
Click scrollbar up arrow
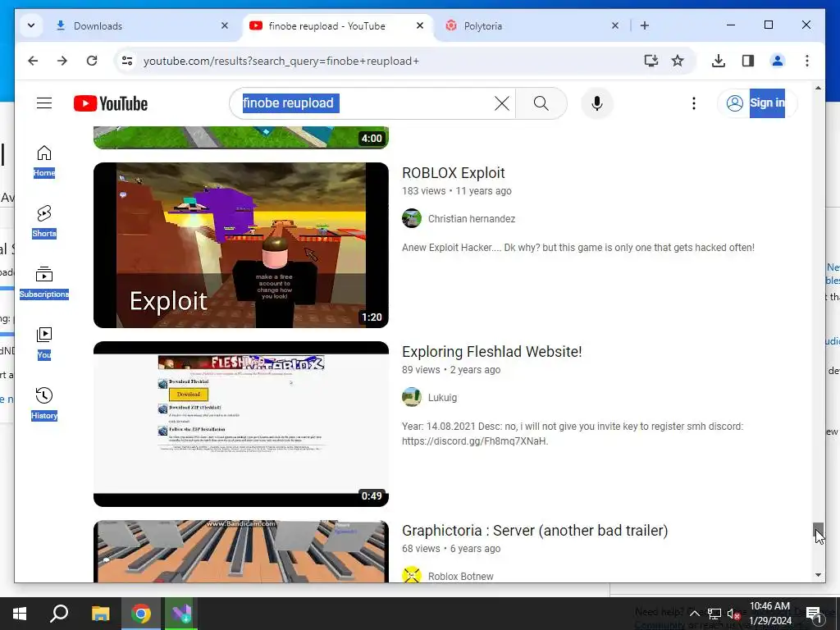point(818,88)
